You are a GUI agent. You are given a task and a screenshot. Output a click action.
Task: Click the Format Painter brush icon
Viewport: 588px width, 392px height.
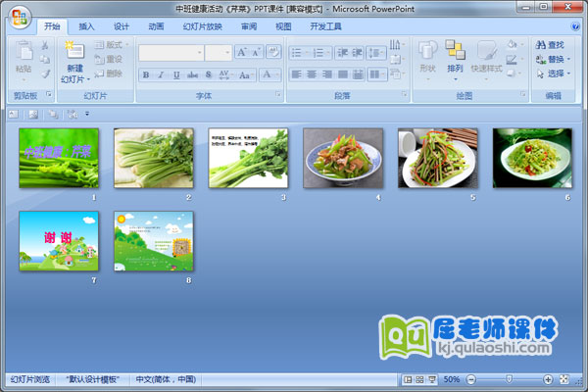[x=45, y=73]
